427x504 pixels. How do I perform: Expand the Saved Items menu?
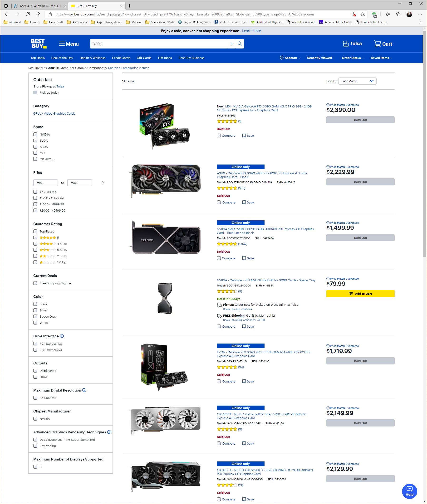(381, 58)
